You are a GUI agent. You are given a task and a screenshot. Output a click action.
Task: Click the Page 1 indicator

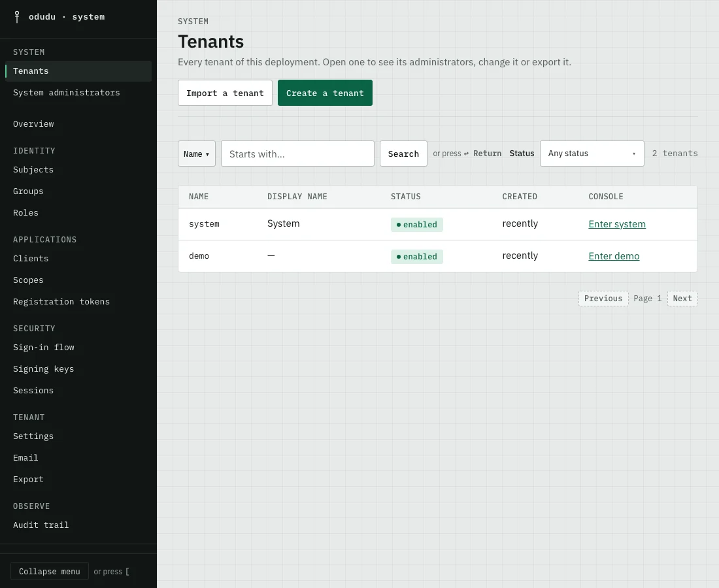click(648, 299)
